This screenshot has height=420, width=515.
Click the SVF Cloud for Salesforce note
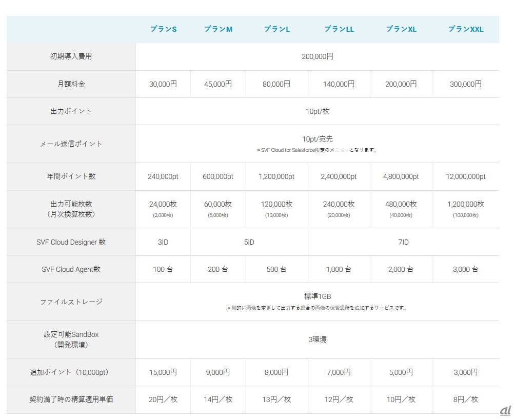318,150
